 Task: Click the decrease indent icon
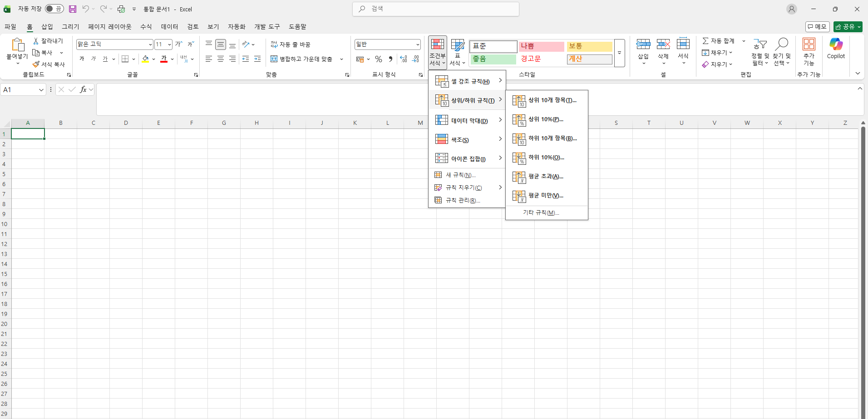click(246, 59)
